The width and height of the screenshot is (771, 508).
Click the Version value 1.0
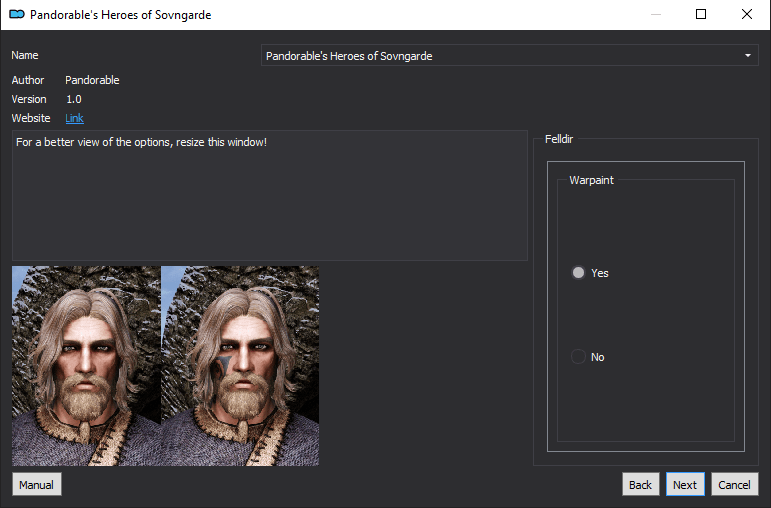(74, 99)
